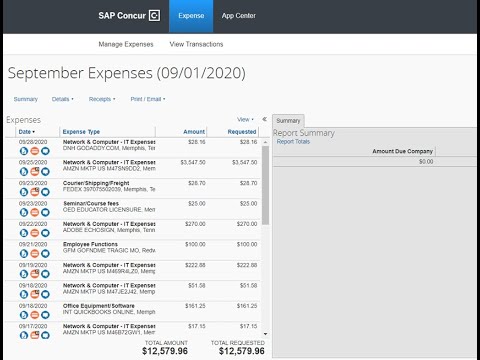Open receipt icon for Seminar/Course fees expense

click(24, 212)
